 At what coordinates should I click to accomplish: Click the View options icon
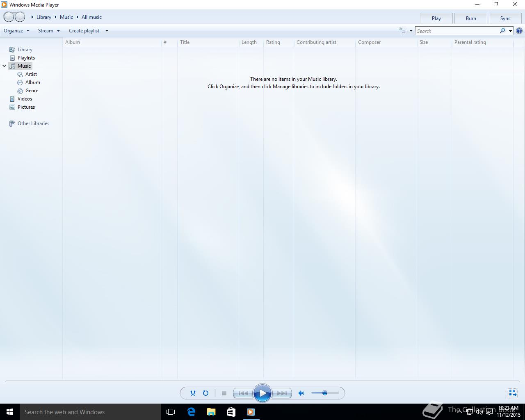pyautogui.click(x=402, y=30)
